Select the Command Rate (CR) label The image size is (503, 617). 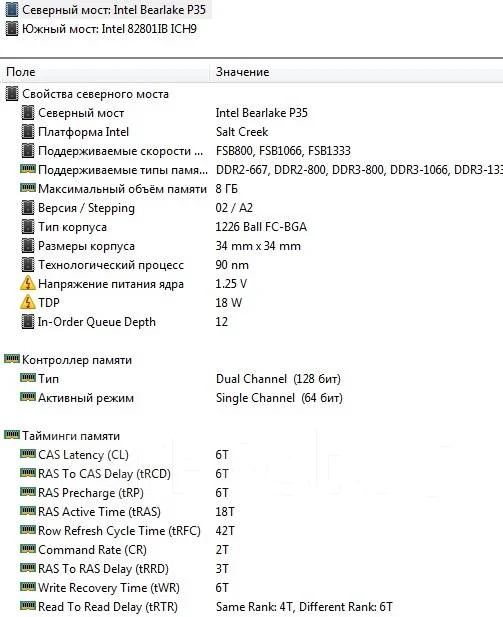(x=92, y=550)
